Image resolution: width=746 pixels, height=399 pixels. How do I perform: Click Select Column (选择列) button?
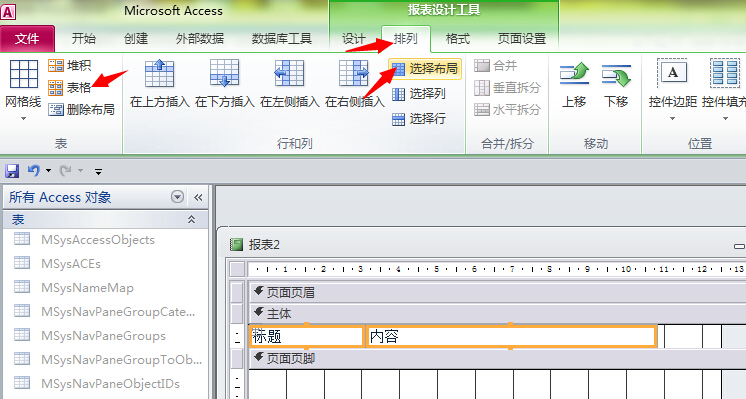click(x=419, y=94)
